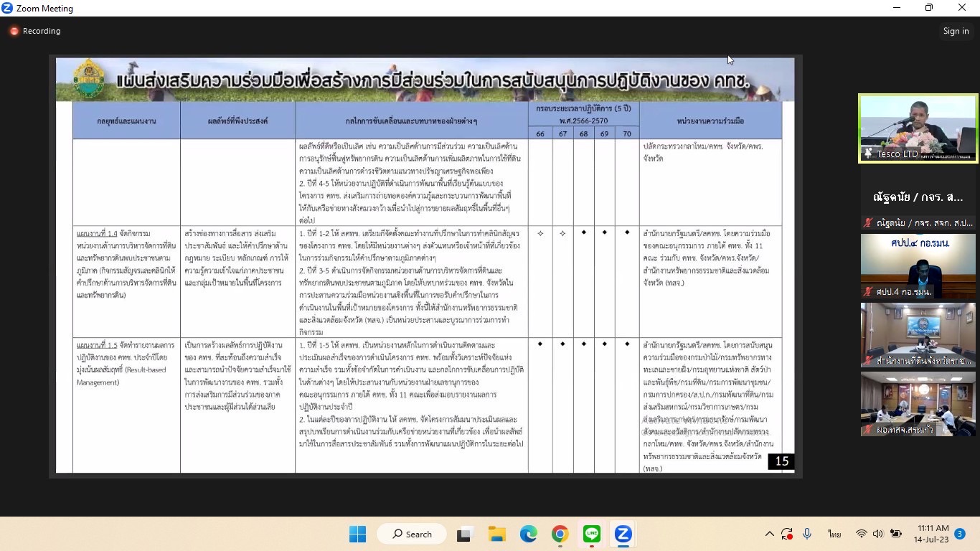Click the taskbar Search box
This screenshot has height=551, width=980.
pyautogui.click(x=413, y=534)
